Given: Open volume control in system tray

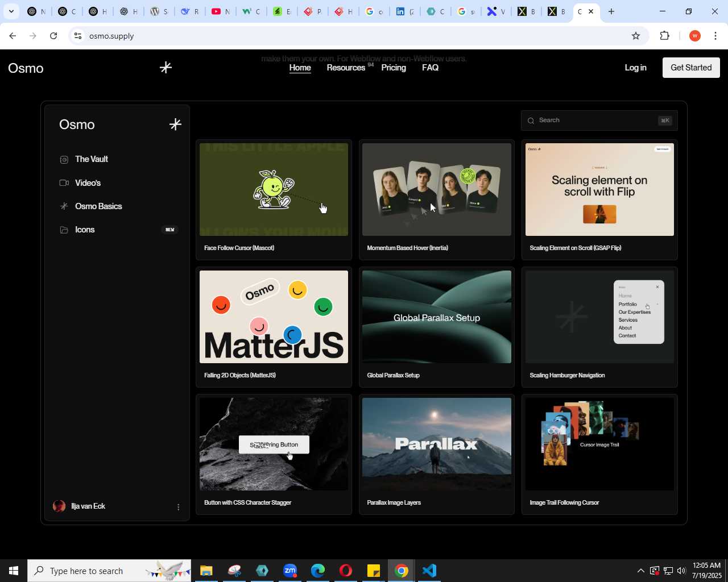Looking at the screenshot, I should 681,571.
